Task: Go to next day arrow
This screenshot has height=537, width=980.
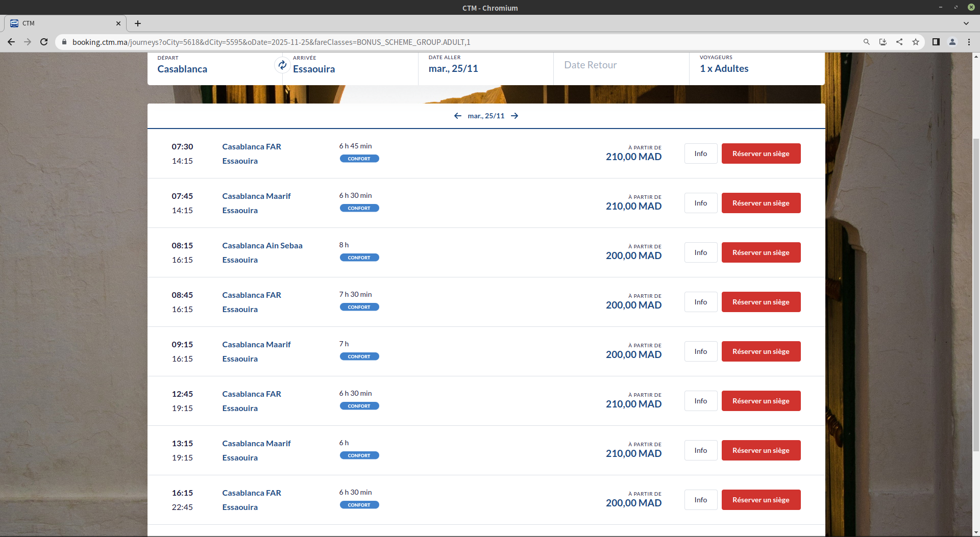Action: click(514, 116)
